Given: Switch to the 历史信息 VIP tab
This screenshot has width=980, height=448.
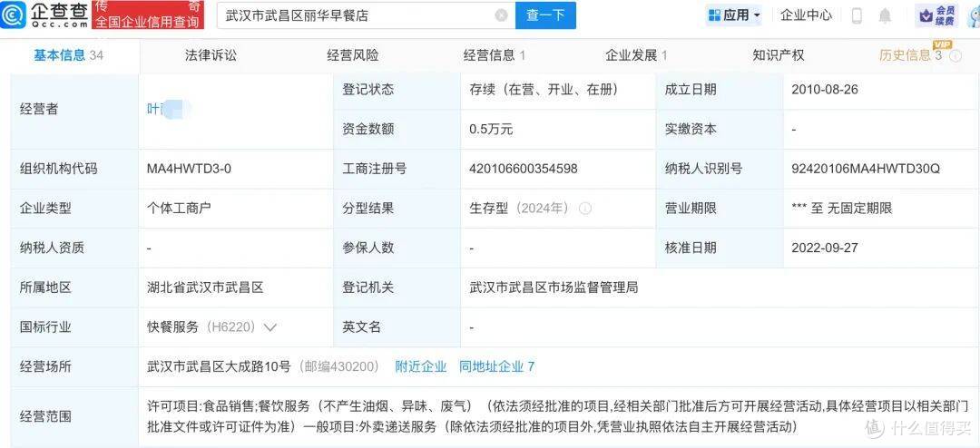Looking at the screenshot, I should pyautogui.click(x=911, y=55).
